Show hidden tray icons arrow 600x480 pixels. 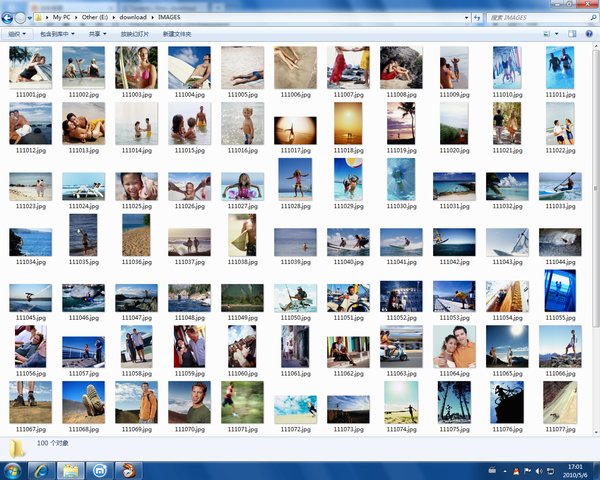pos(505,471)
